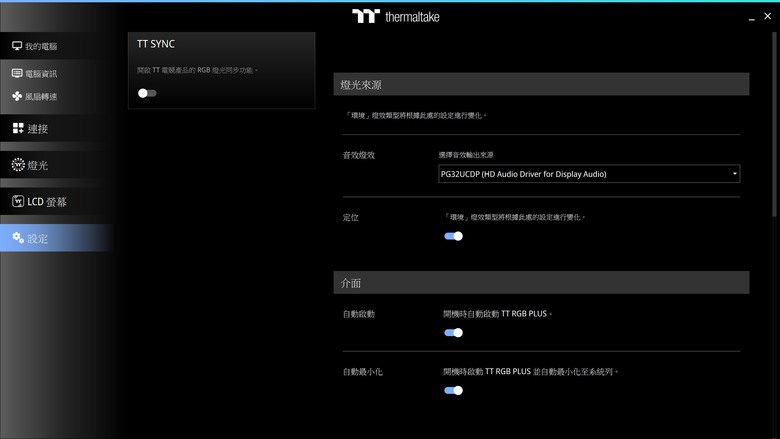Open the 我的電腦 monitor icon in sidebar
The width and height of the screenshot is (780, 439).
pyautogui.click(x=17, y=46)
